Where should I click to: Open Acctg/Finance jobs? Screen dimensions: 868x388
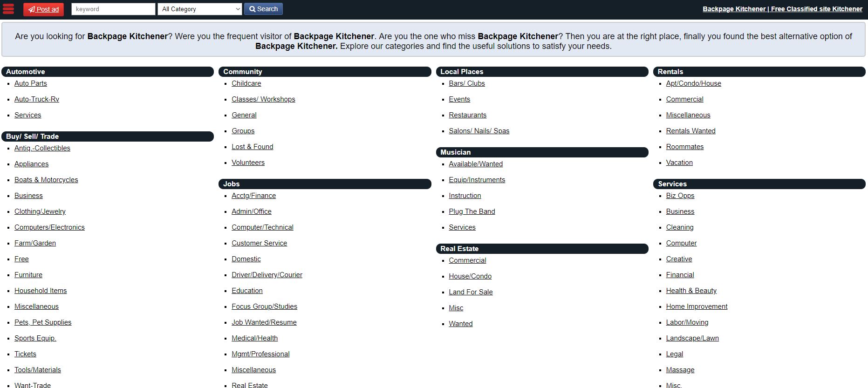(253, 196)
